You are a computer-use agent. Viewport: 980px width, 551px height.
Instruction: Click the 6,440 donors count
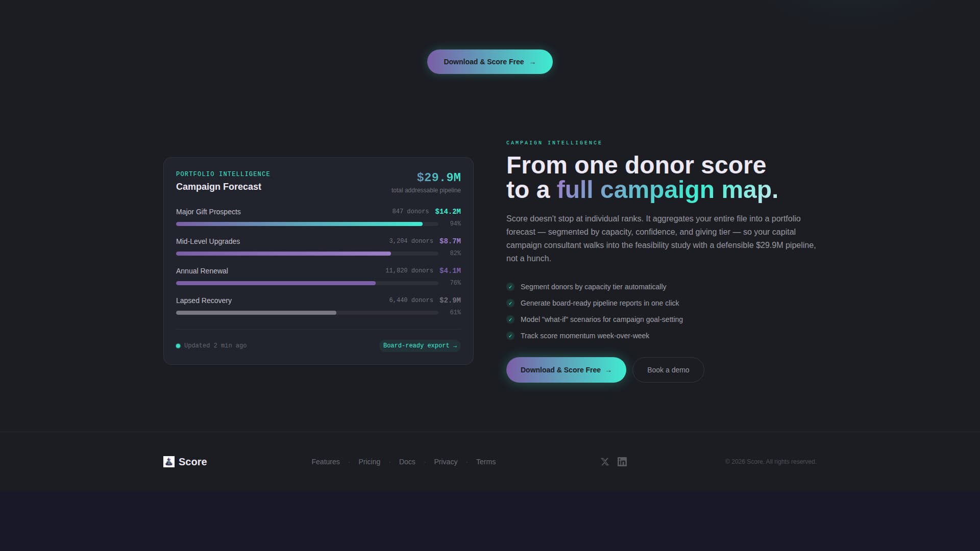[411, 300]
